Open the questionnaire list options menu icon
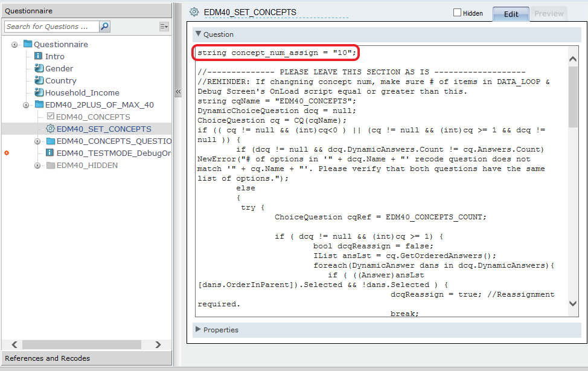 tap(164, 27)
